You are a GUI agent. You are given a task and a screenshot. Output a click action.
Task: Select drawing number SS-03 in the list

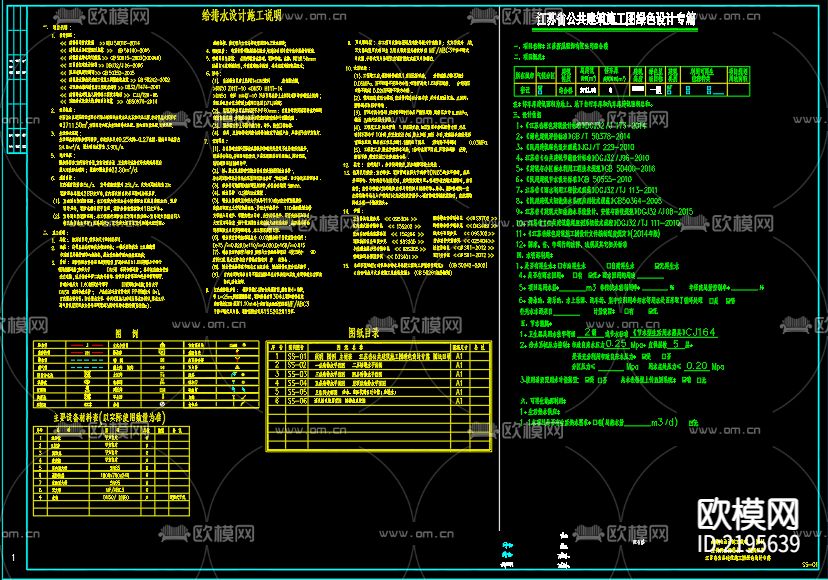pyautogui.click(x=297, y=374)
